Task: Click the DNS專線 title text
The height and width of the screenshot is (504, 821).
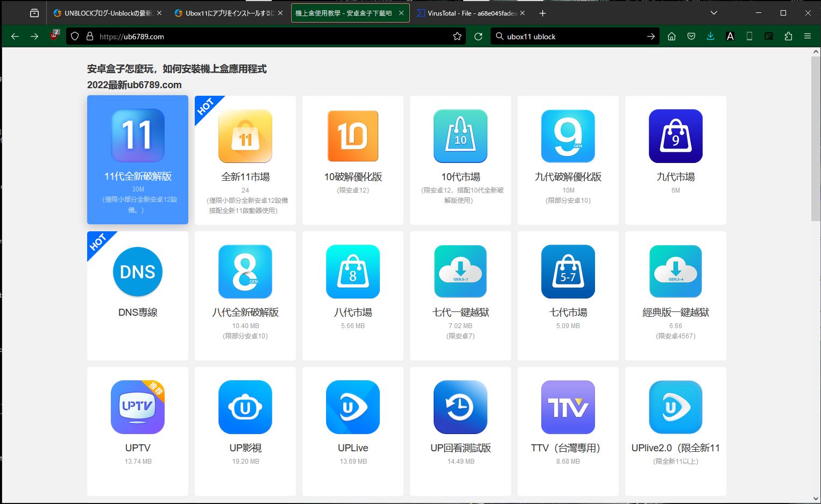Action: coord(138,312)
